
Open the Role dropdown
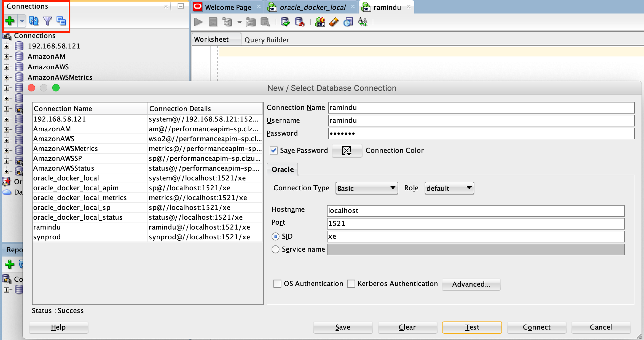coord(449,188)
